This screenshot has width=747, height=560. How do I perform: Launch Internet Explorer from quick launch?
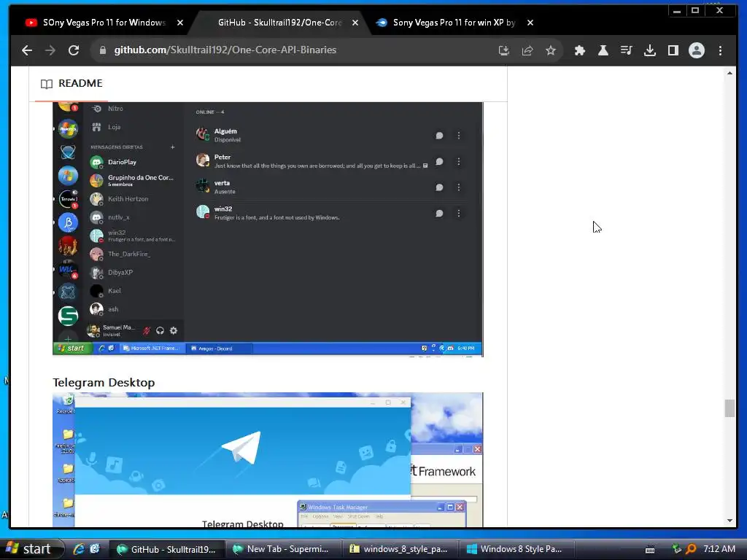pos(79,549)
